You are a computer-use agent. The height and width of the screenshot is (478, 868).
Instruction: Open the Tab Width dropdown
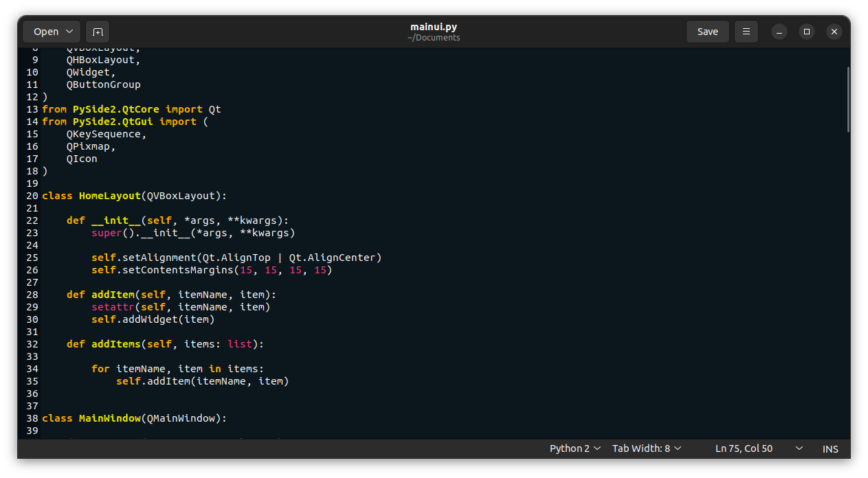[x=646, y=448]
